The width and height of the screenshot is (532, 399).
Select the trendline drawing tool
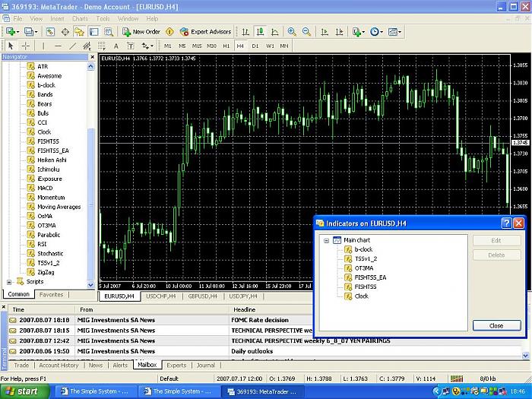73,46
